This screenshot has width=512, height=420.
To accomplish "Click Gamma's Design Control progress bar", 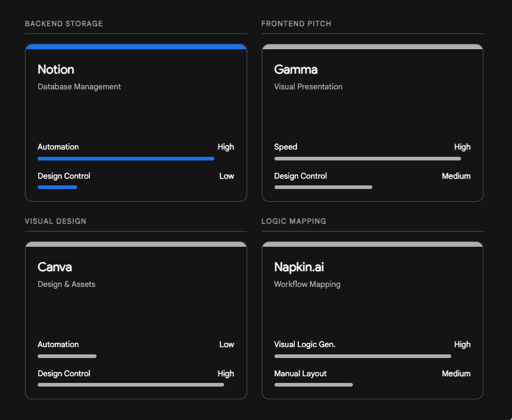I will [323, 187].
